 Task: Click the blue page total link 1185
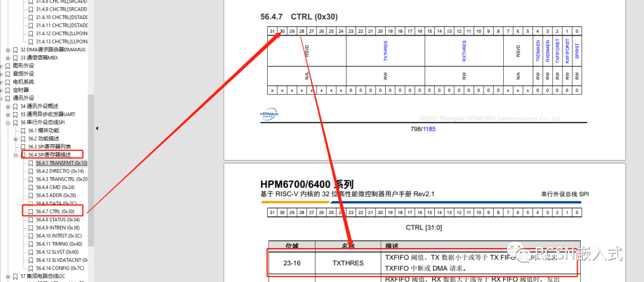(429, 129)
